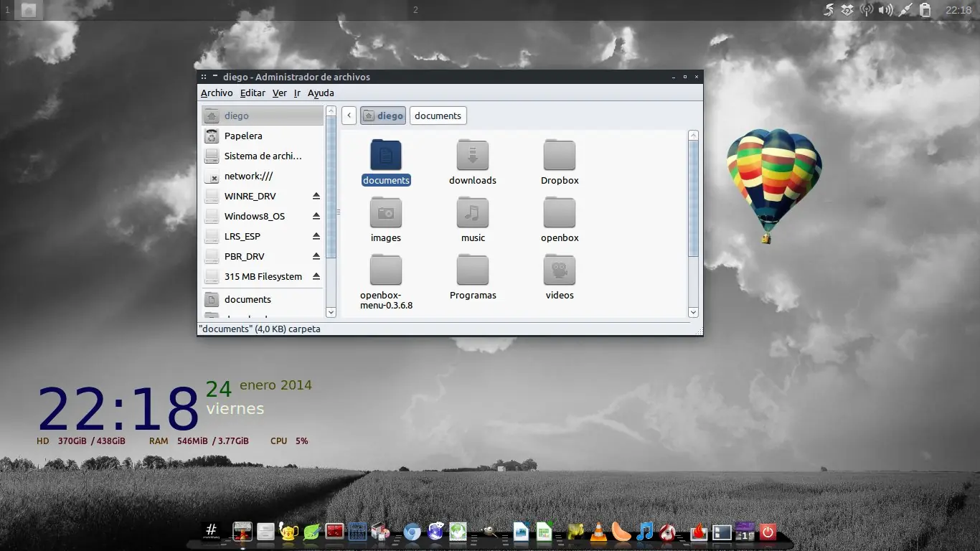Viewport: 980px width, 551px height.
Task: Open Papelera from the sidebar
Action: (x=244, y=136)
